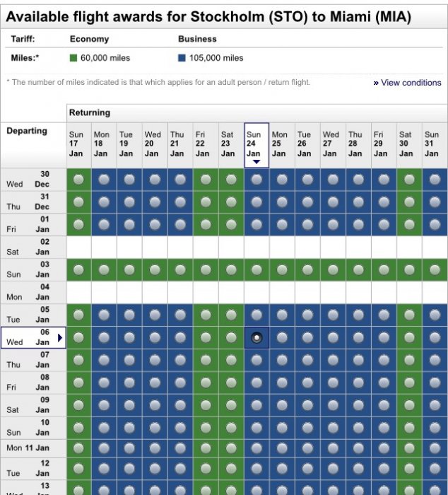Viewport: 448px width, 495px height.
Task: Choose departing 08 Jan with return 20 Jan
Action: tap(155, 383)
